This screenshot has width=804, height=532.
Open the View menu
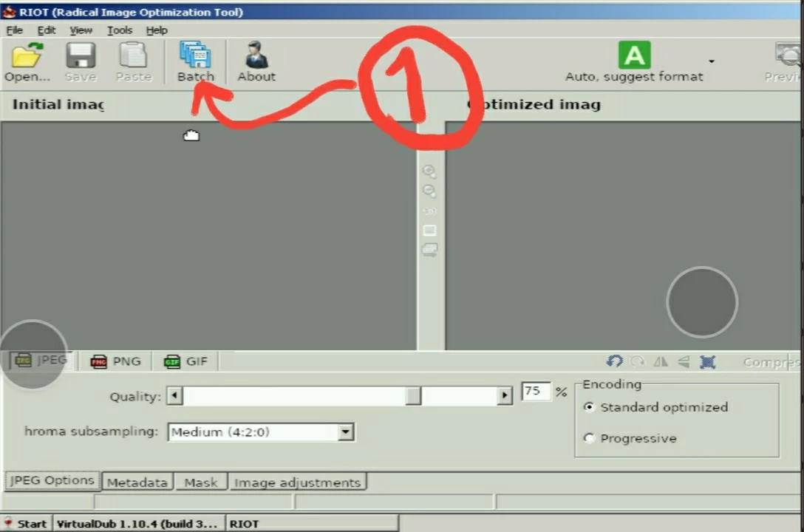pyautogui.click(x=81, y=30)
